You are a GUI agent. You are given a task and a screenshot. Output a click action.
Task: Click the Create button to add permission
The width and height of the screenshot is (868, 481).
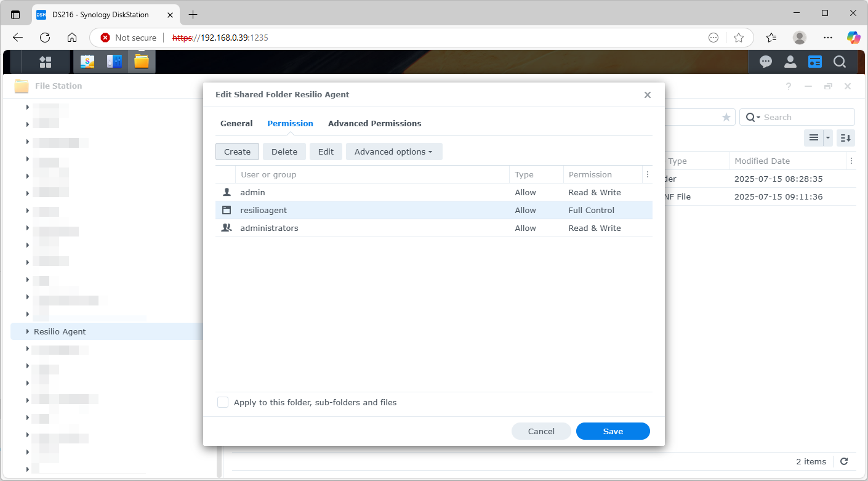237,152
